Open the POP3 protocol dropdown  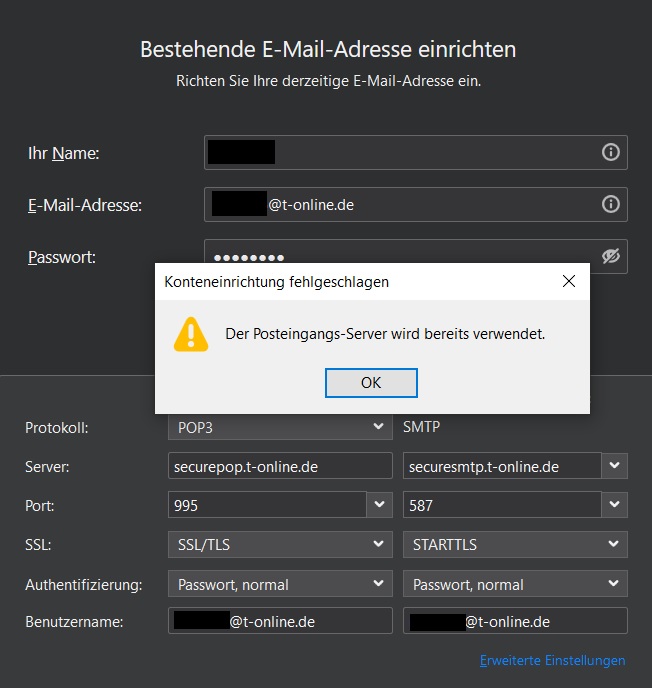(x=279, y=427)
